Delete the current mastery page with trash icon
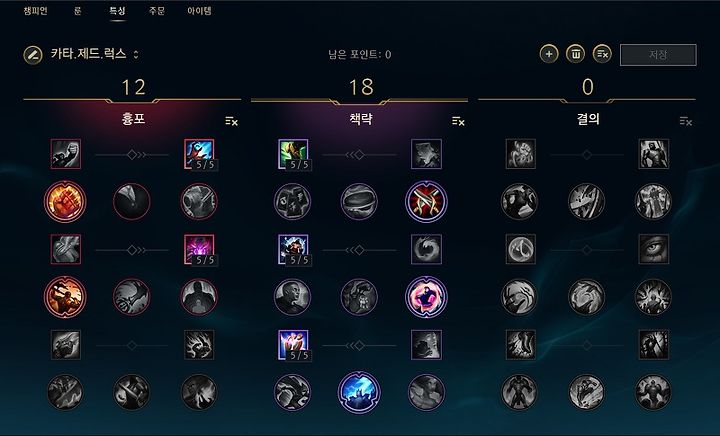Viewport: 720px width, 436px height. point(575,54)
